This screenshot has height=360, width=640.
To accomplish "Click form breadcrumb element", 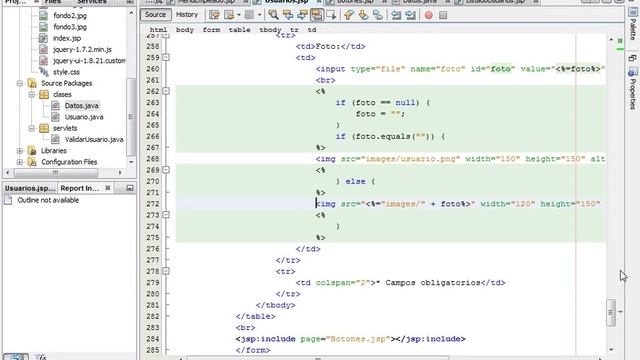I will coord(211,30).
